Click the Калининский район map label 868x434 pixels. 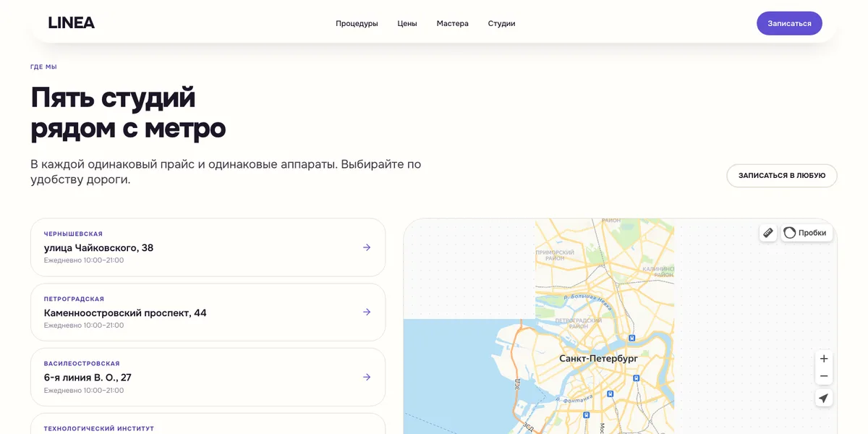coord(658,271)
